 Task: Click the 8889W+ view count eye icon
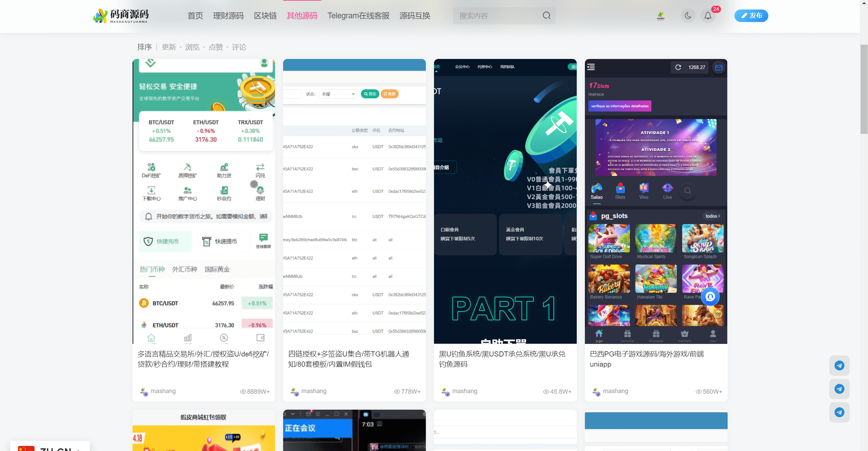pos(243,392)
